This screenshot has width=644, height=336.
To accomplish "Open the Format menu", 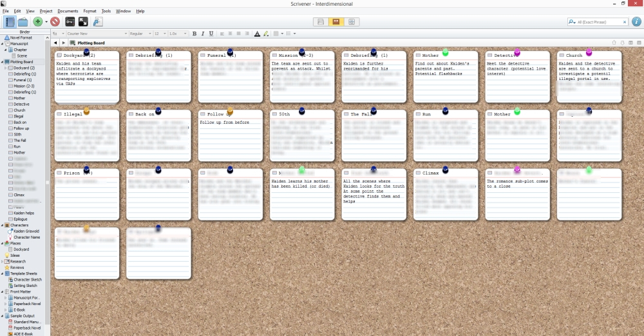I will tap(90, 11).
